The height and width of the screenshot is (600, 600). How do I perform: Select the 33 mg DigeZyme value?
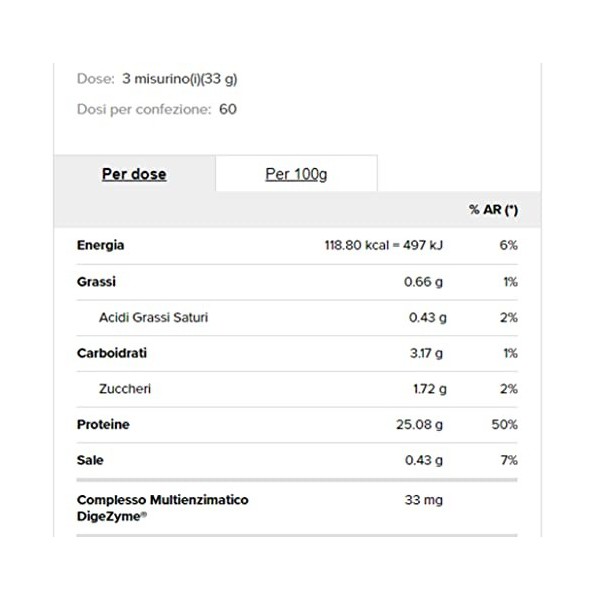click(x=422, y=499)
